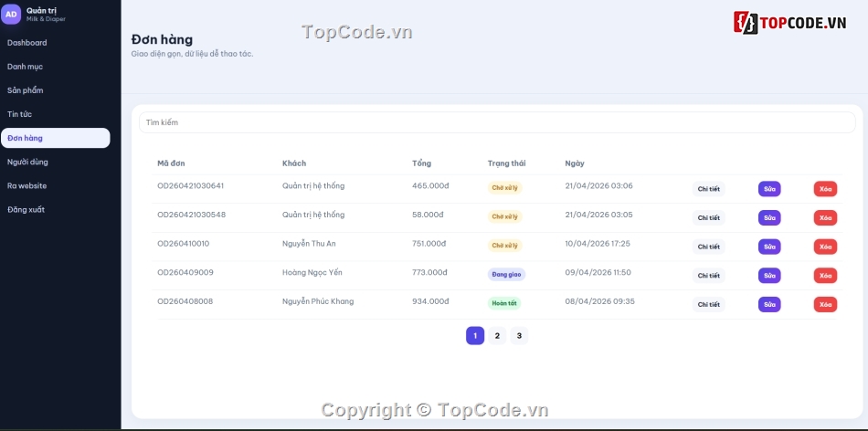Image resolution: width=868 pixels, height=431 pixels.
Task: Edit order OD260421030641 with Sửa
Action: tap(769, 189)
